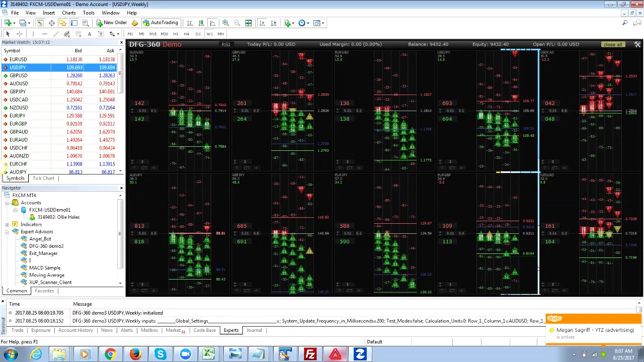
Task: Collapse the FXCM-USDDemo01 node
Action: point(15,210)
